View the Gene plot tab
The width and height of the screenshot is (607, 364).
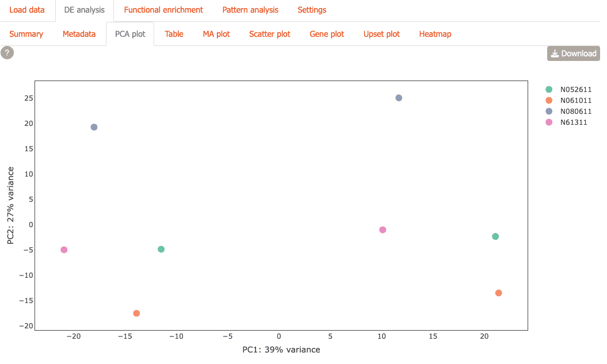(327, 34)
